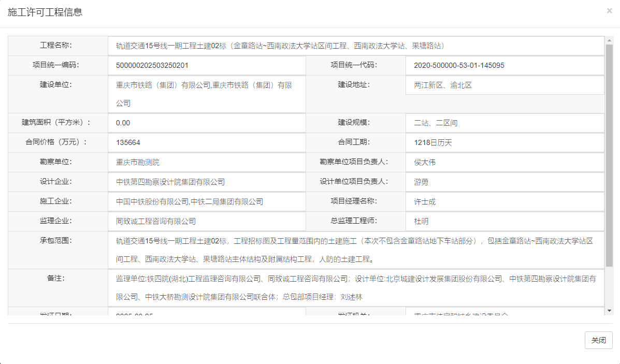Image resolution: width=620 pixels, height=364 pixels.
Task: Click project code 500000202503250201
Action: (152, 65)
